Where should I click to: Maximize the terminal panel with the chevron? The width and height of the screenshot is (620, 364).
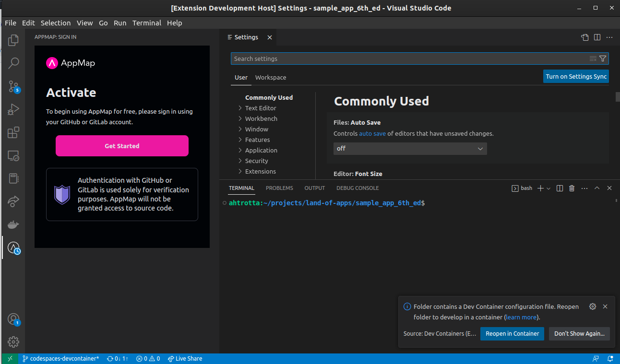(x=596, y=188)
